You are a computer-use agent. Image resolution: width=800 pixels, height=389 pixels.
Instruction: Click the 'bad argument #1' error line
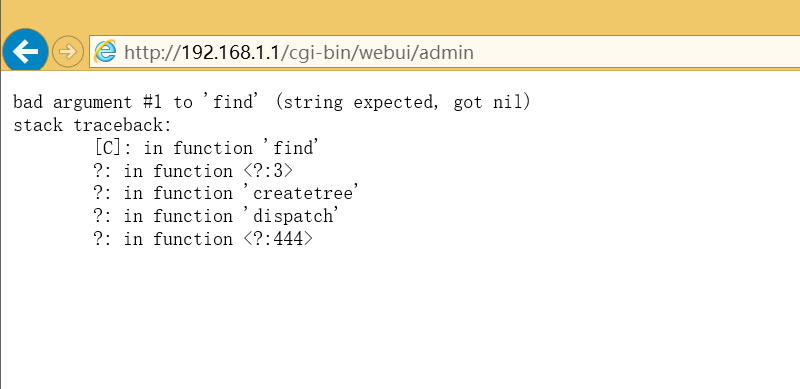click(x=272, y=103)
